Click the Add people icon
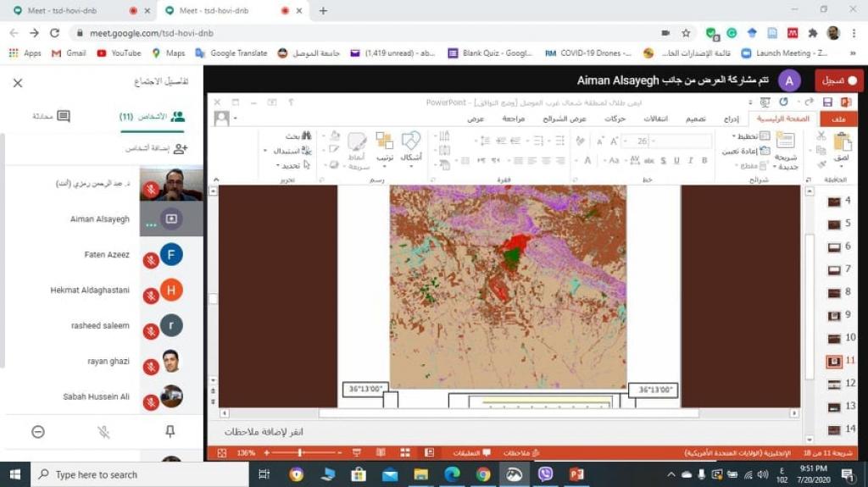The height and width of the screenshot is (487, 868). tap(179, 148)
